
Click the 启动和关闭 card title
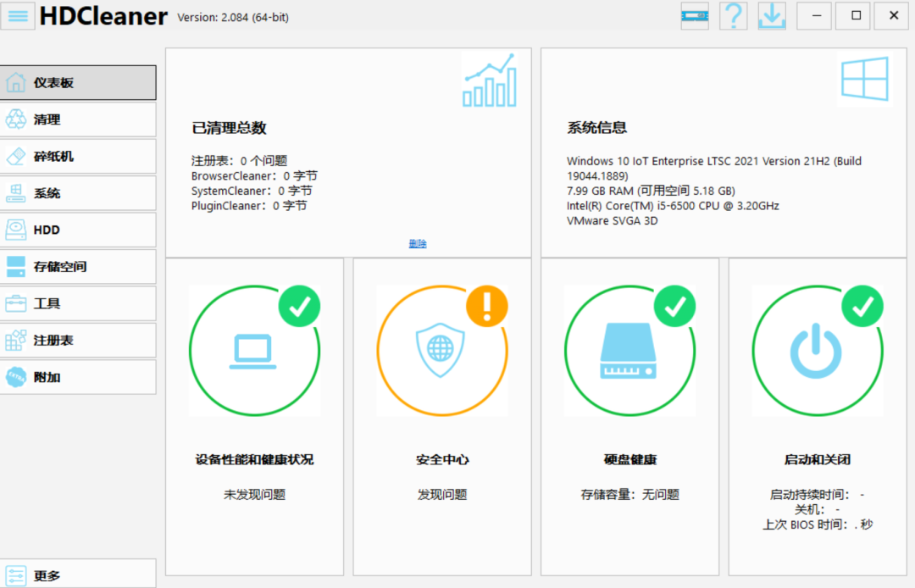point(818,460)
